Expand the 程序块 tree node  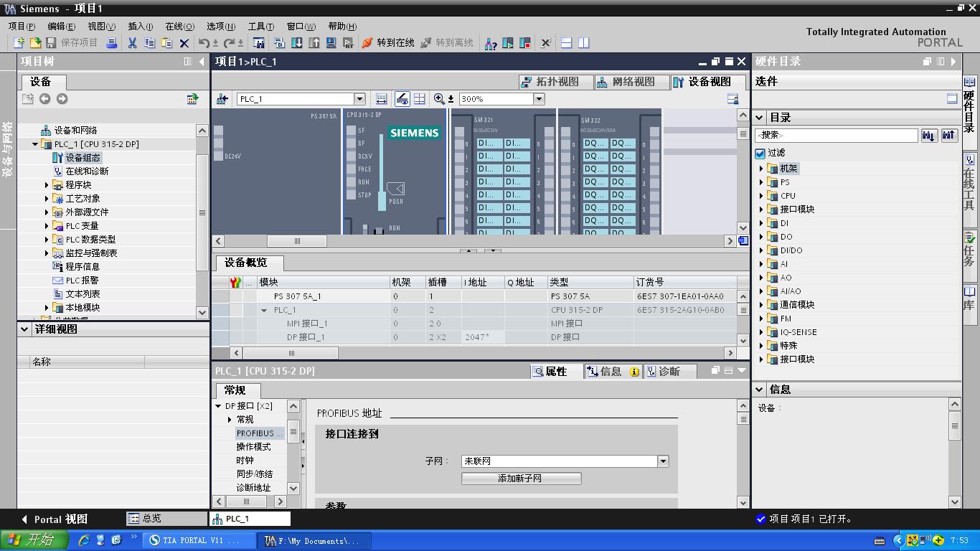click(47, 185)
